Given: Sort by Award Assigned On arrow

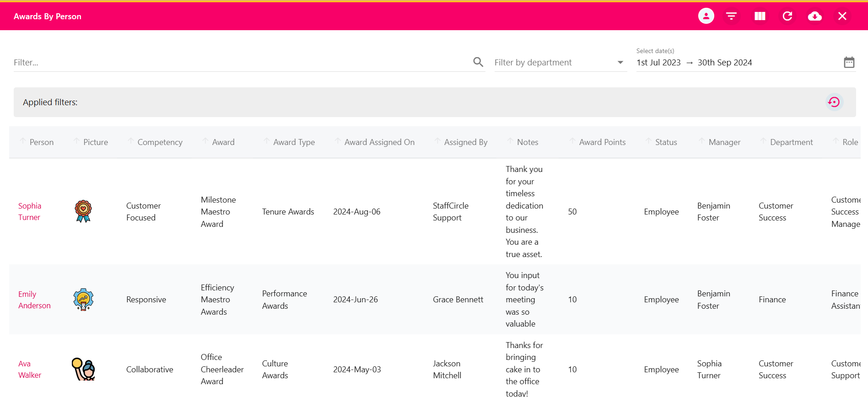Looking at the screenshot, I should (337, 141).
